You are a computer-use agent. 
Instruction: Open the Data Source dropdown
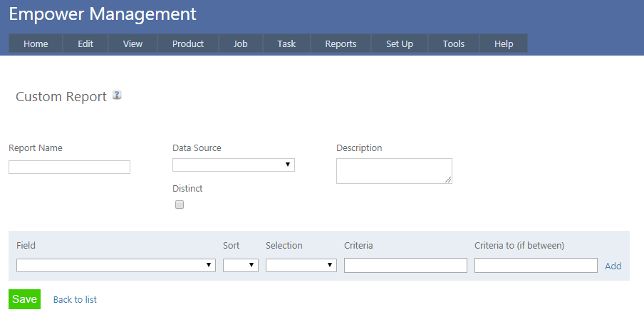pos(233,165)
